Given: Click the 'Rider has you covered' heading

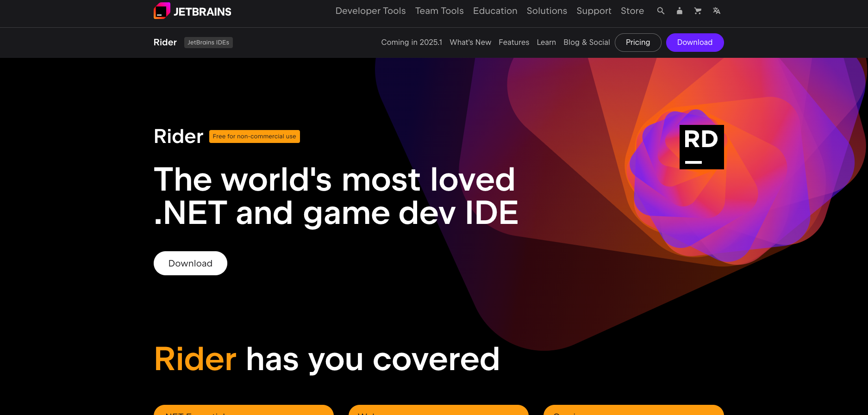Looking at the screenshot, I should pyautogui.click(x=327, y=359).
